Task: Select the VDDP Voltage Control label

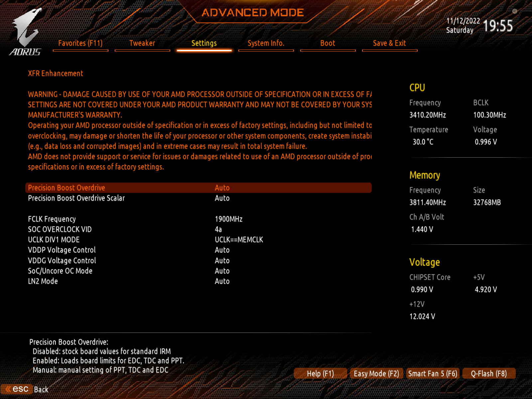Action: (x=62, y=250)
